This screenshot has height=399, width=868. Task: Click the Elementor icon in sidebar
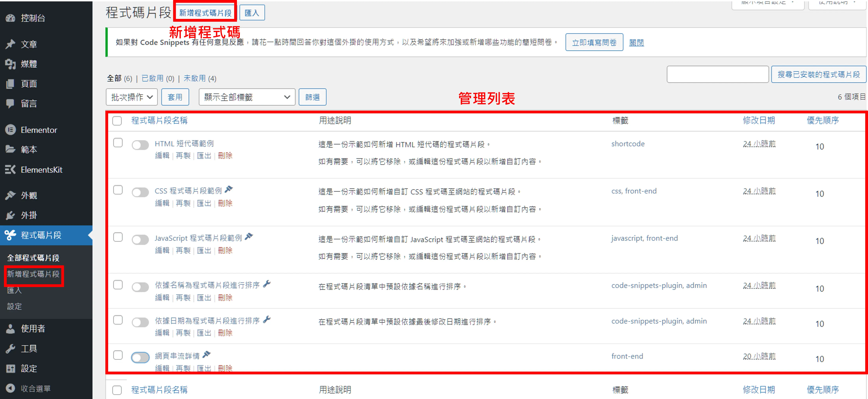coord(10,130)
